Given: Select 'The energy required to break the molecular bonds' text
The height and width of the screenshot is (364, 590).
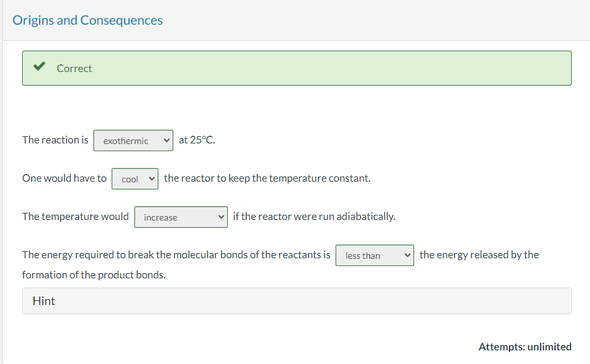Looking at the screenshot, I should pos(135,255).
